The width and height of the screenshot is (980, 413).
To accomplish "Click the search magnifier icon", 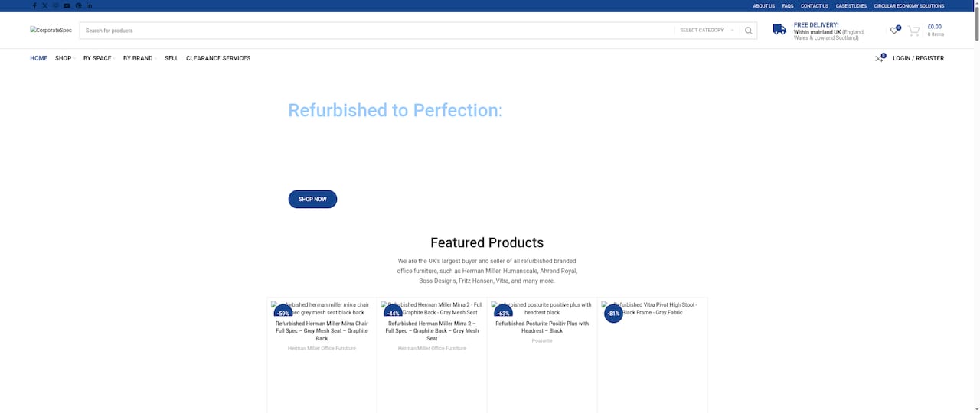I will [749, 31].
